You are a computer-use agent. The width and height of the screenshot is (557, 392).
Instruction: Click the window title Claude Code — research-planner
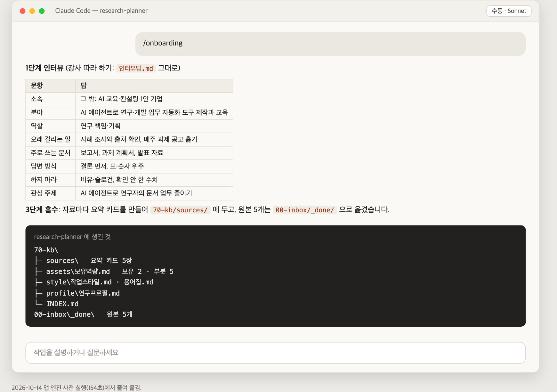(x=101, y=11)
